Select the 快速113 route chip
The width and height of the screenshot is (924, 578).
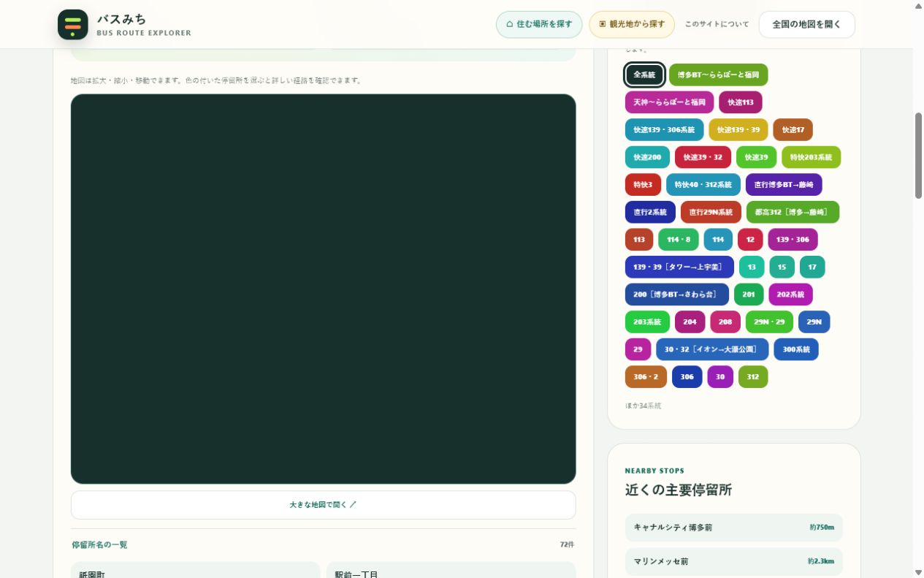[740, 102]
